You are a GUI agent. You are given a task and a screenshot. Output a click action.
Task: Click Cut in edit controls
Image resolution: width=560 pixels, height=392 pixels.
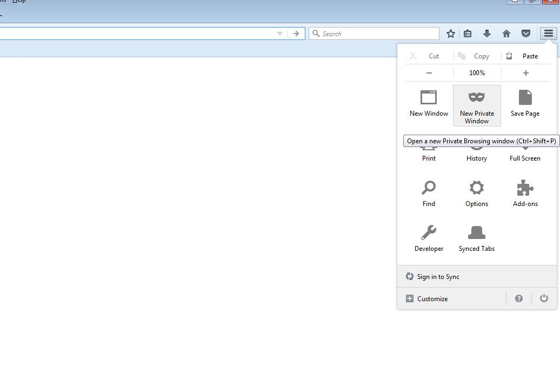[x=429, y=56]
